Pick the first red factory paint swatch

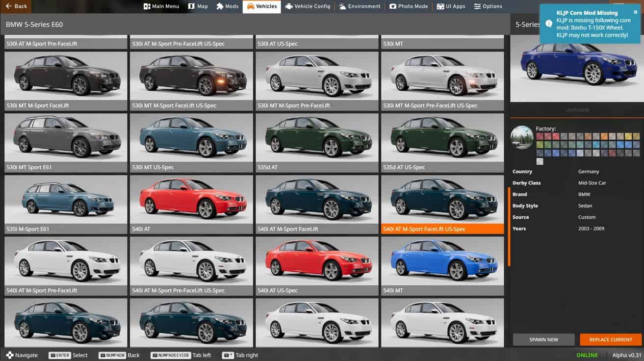click(540, 136)
